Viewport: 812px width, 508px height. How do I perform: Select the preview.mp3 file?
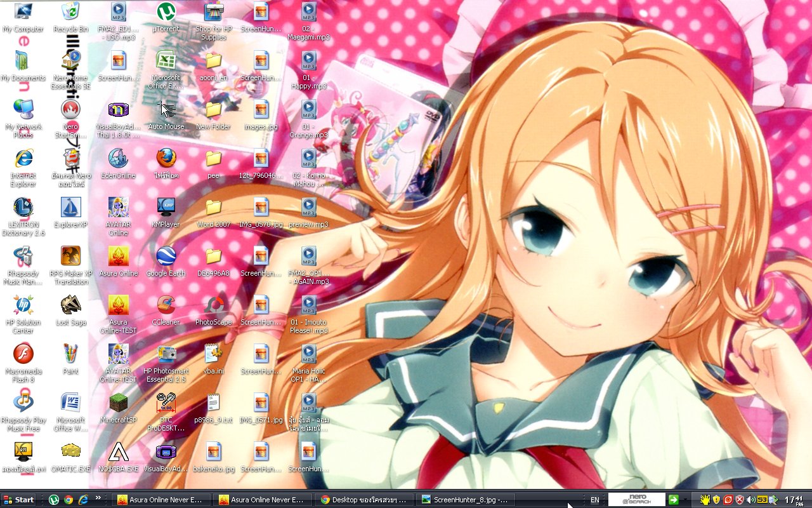[x=308, y=213]
